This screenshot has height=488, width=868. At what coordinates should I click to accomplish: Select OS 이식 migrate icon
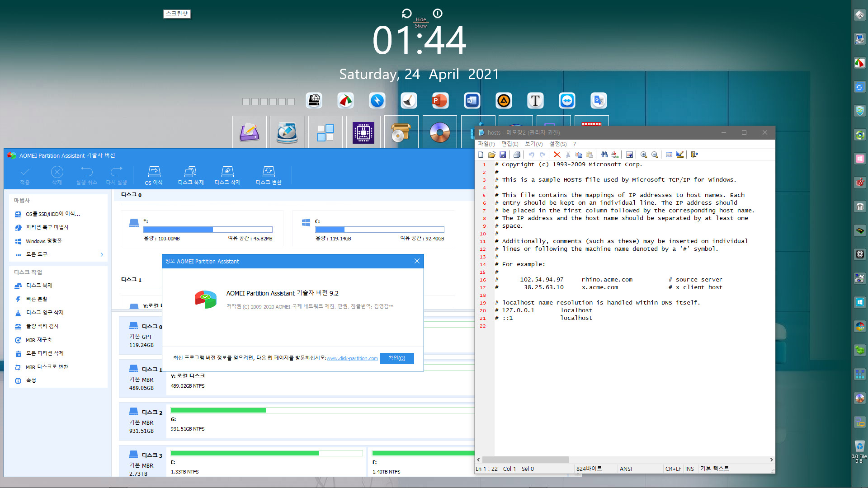tap(154, 172)
